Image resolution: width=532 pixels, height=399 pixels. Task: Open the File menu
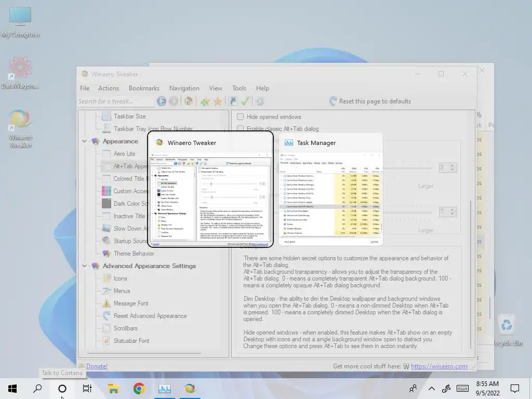pyautogui.click(x=85, y=88)
